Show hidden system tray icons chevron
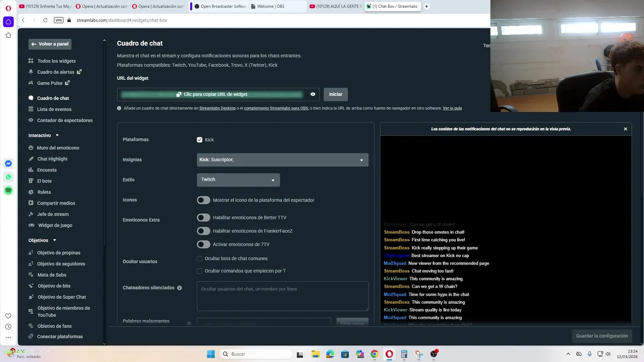This screenshot has width=644, height=362. [568, 354]
